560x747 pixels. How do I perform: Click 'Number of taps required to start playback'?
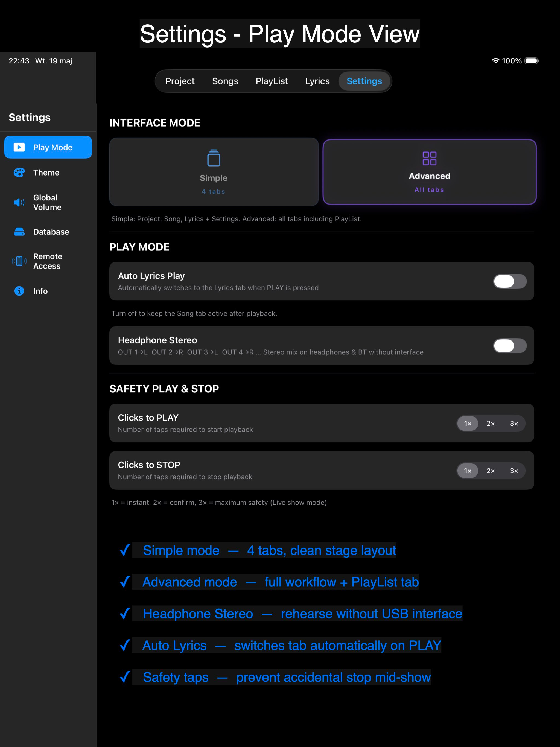185,430
